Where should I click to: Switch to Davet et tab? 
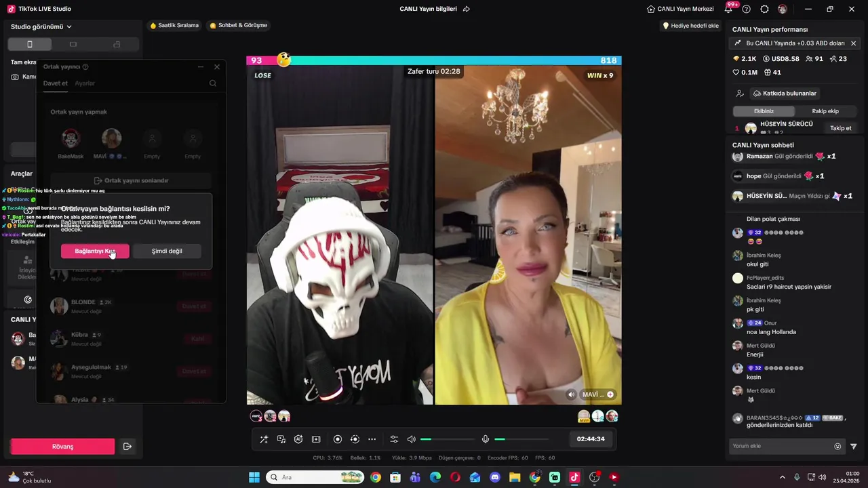[56, 83]
